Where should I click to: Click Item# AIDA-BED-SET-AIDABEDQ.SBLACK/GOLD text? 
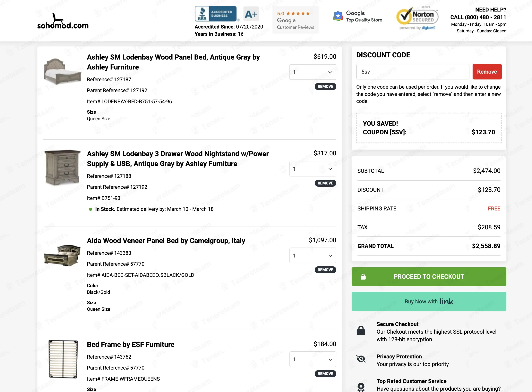(x=140, y=275)
